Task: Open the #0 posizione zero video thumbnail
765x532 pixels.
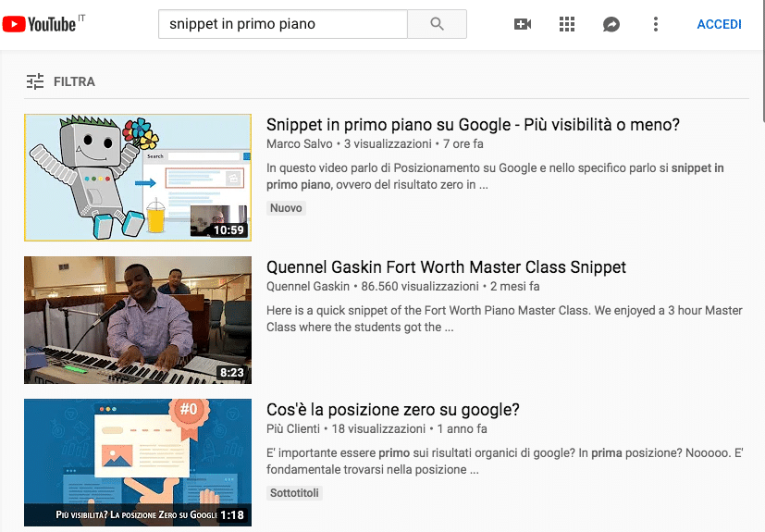Action: pyautogui.click(x=138, y=463)
